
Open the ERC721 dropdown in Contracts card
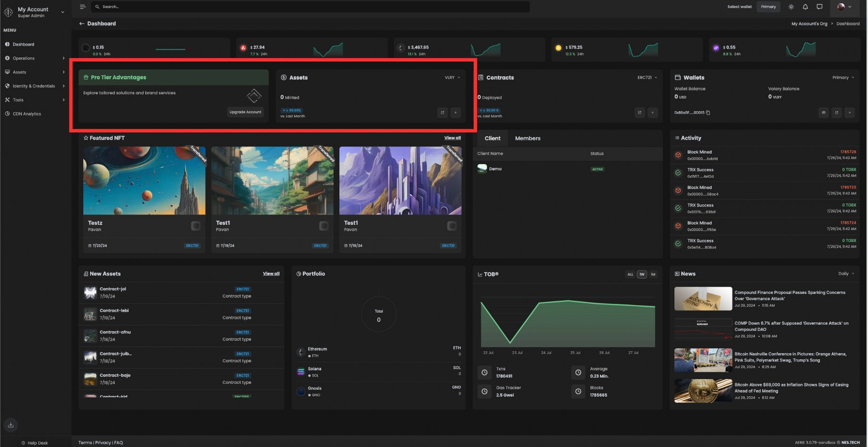(x=647, y=78)
